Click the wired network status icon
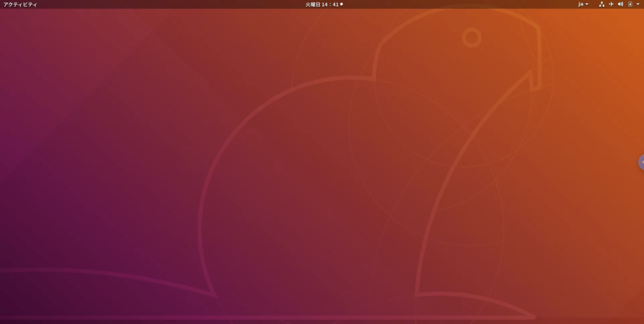644x324 pixels. (x=602, y=4)
